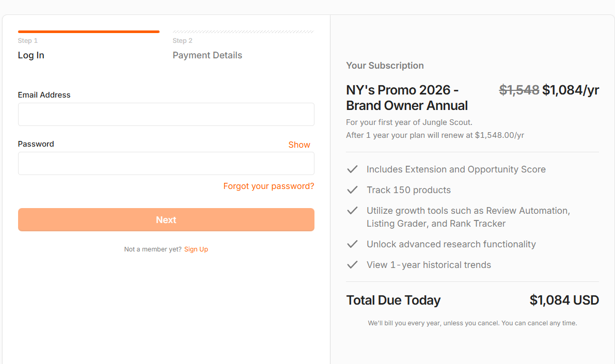
Task: Click checkmark next to Unlock advanced research
Action: click(x=352, y=244)
